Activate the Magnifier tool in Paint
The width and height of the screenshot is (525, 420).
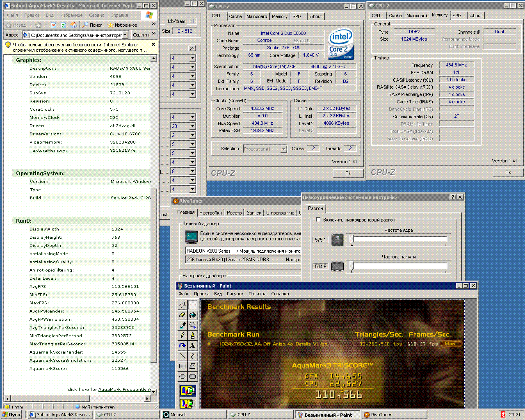(x=192, y=325)
